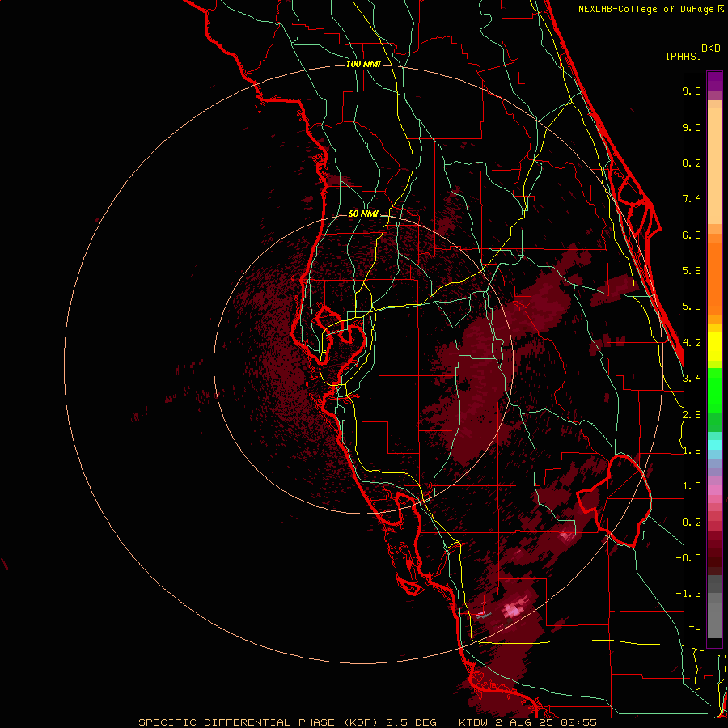Click the Lake Okeechobee outline
This screenshot has height=728, width=728.
(614, 501)
